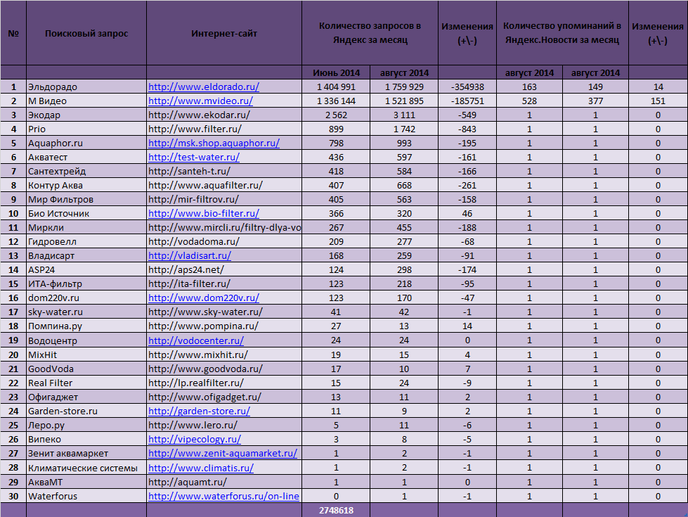
Task: Click 'Количество упоминаний в Яндекс.Новости' header
Action: coord(562,33)
